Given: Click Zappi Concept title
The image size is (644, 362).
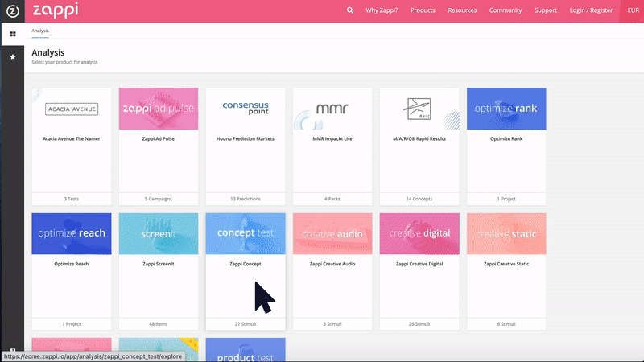Looking at the screenshot, I should 246,264.
